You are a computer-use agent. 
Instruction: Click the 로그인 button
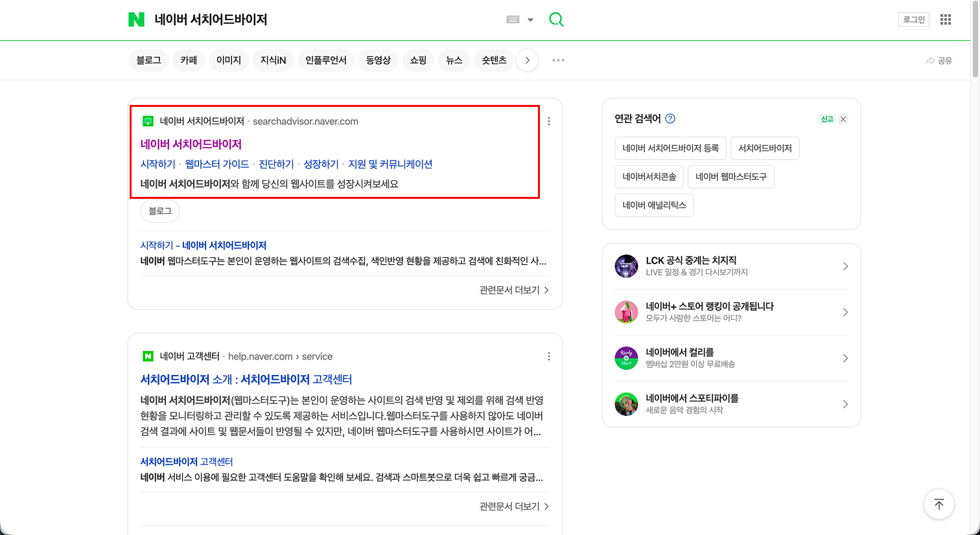[913, 19]
